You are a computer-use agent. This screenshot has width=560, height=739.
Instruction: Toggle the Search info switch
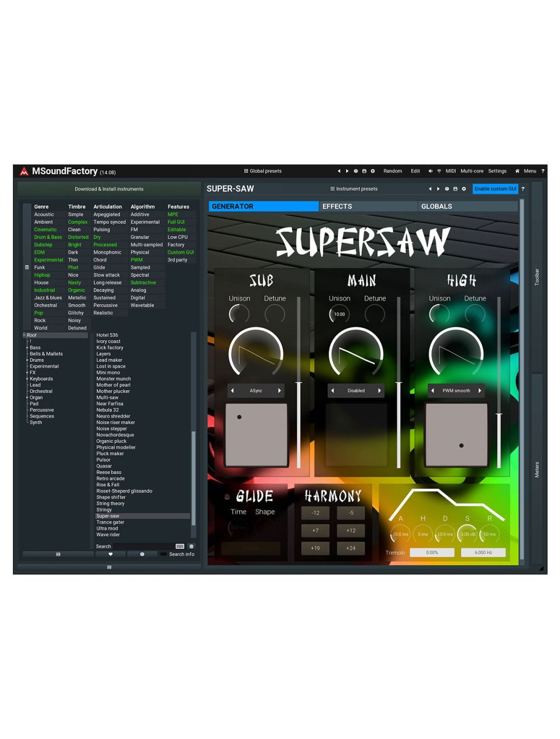[x=164, y=554]
